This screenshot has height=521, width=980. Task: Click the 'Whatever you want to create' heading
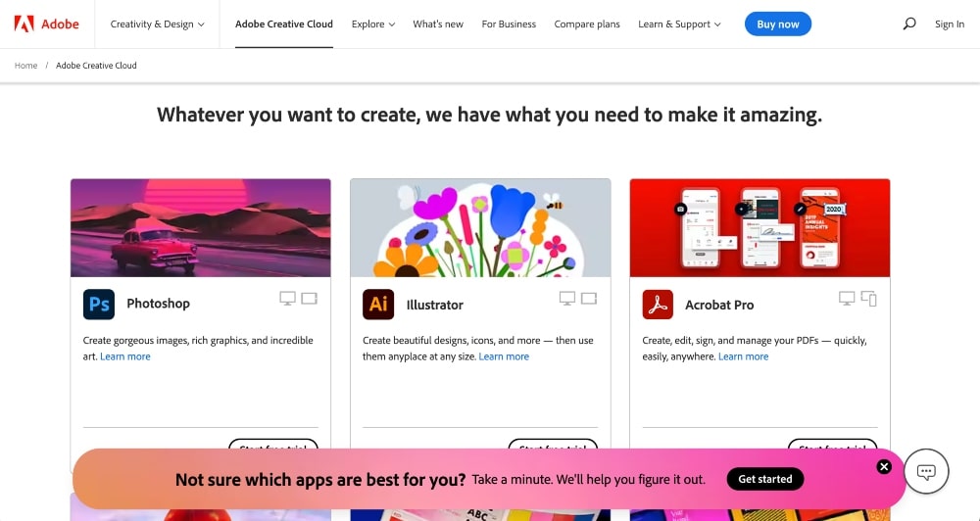[x=489, y=115]
